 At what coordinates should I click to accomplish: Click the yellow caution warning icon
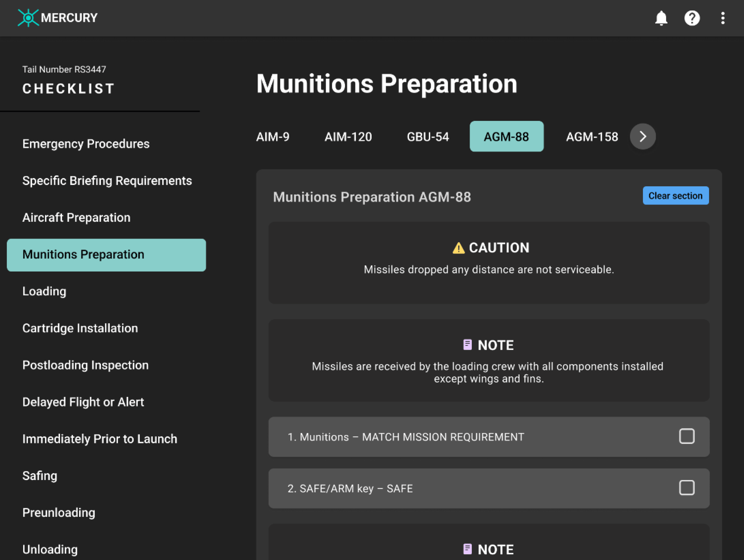point(458,248)
